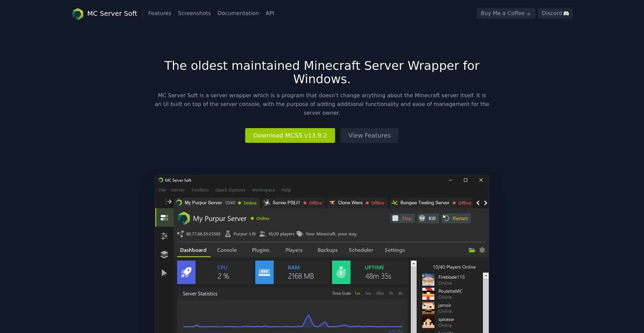The image size is (644, 333).
Task: Set time scale to 5m
Action: (x=368, y=294)
